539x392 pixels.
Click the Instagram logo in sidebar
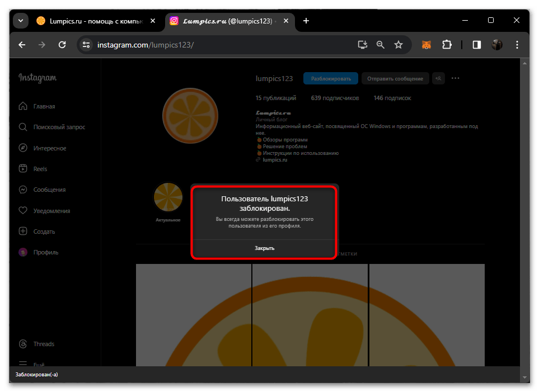click(x=38, y=78)
